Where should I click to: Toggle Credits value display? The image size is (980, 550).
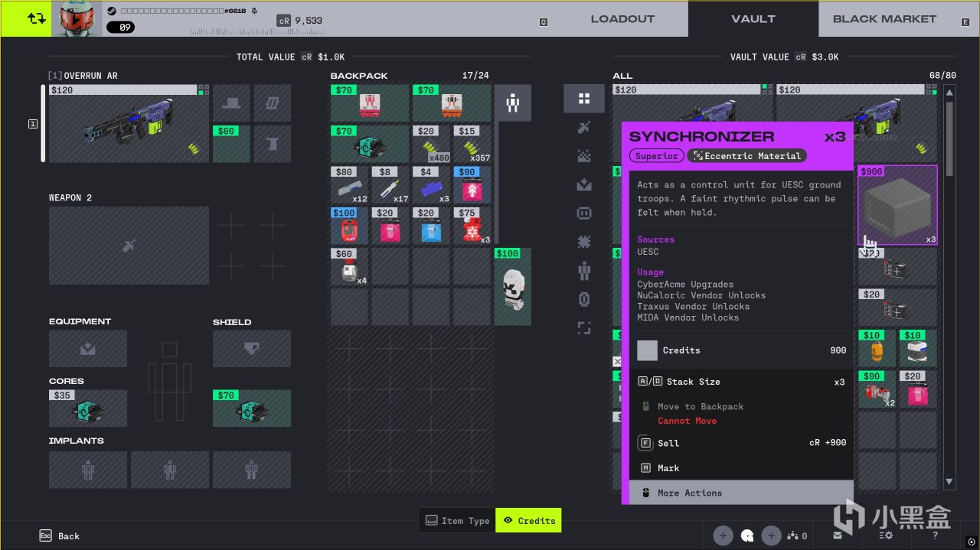(528, 520)
